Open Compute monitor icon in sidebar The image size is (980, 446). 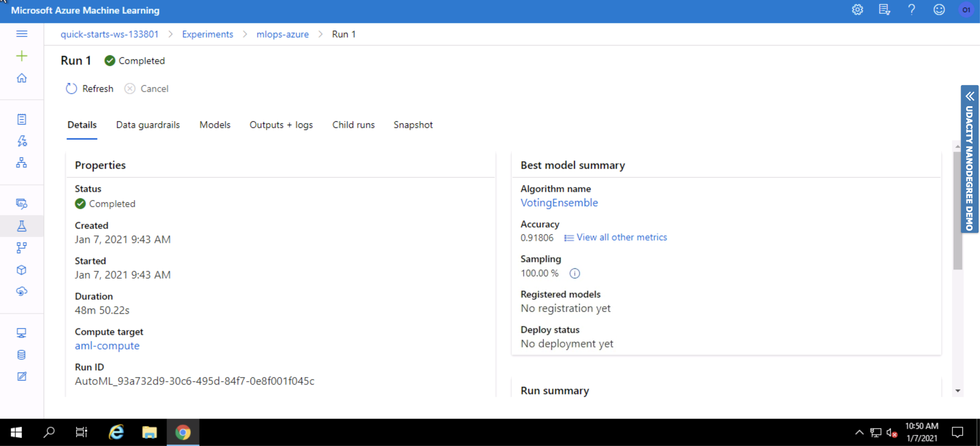(x=22, y=333)
